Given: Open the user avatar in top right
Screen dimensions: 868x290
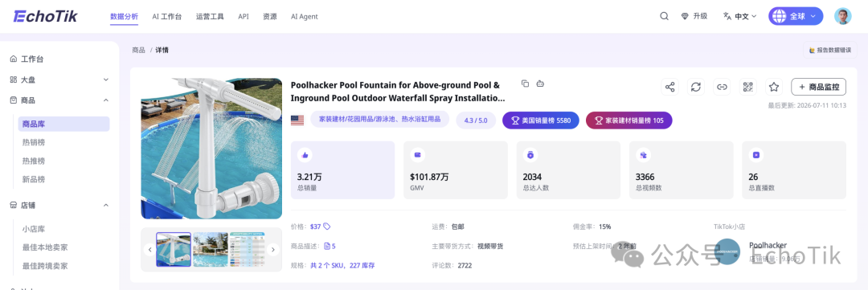Looking at the screenshot, I should pyautogui.click(x=842, y=16).
